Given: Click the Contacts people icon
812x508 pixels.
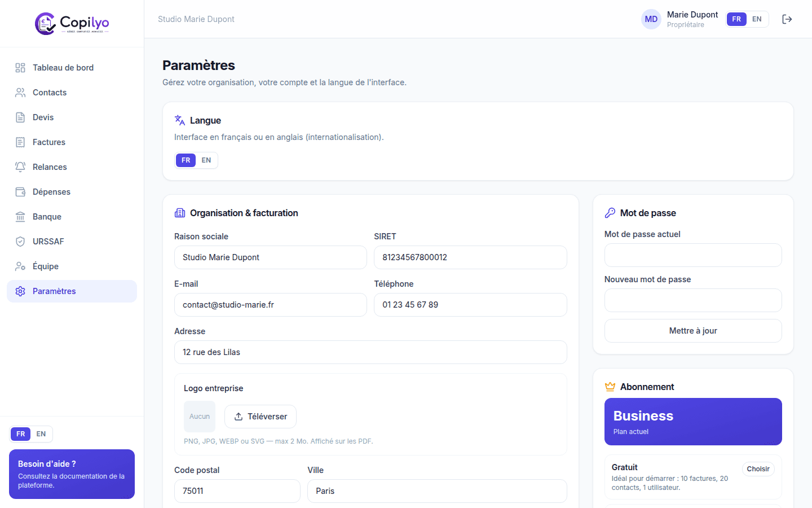Looking at the screenshot, I should pyautogui.click(x=20, y=93).
